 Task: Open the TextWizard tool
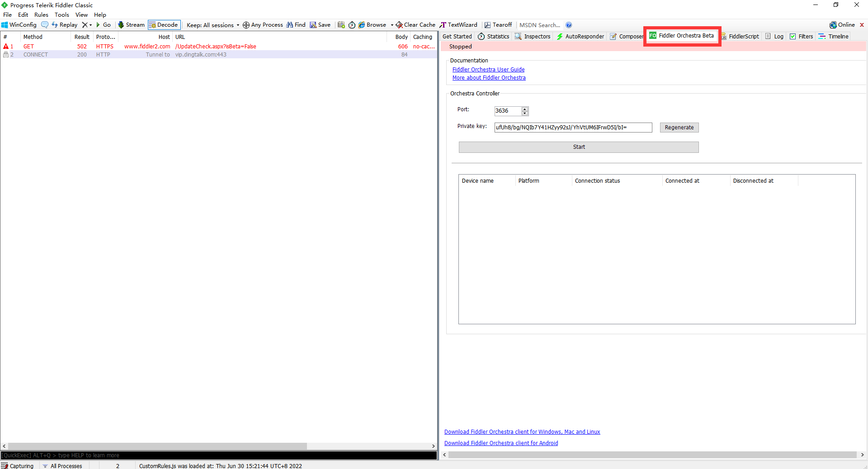pyautogui.click(x=458, y=25)
